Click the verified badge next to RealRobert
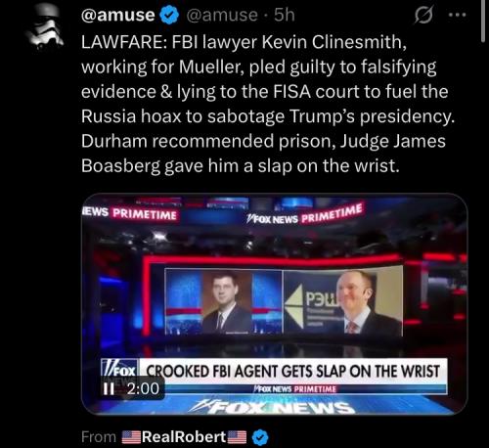 [x=260, y=437]
